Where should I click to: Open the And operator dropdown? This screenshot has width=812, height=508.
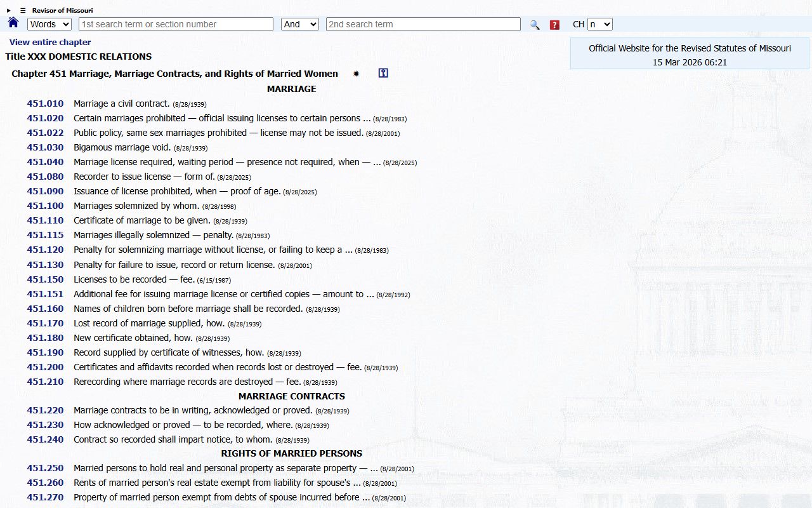coord(299,24)
